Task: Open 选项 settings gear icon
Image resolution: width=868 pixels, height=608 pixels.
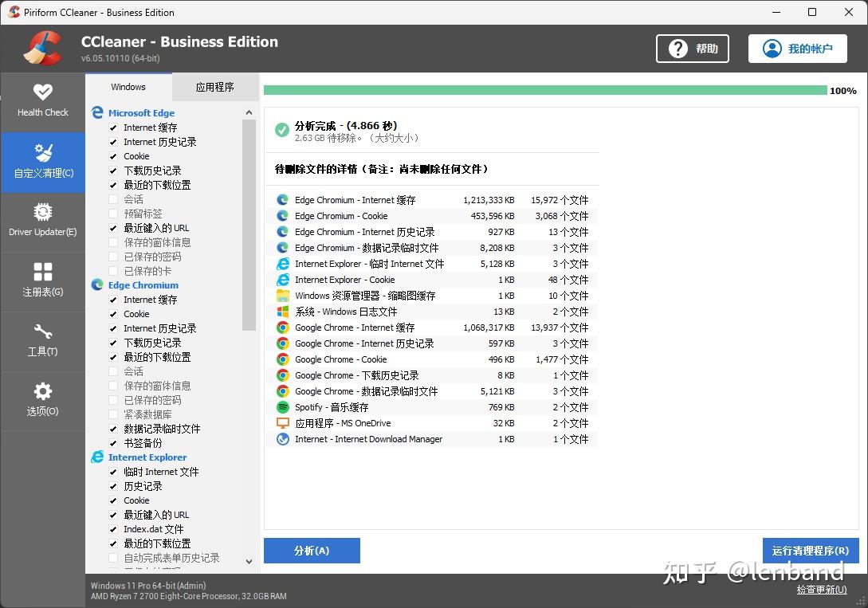Action: pyautogui.click(x=42, y=391)
